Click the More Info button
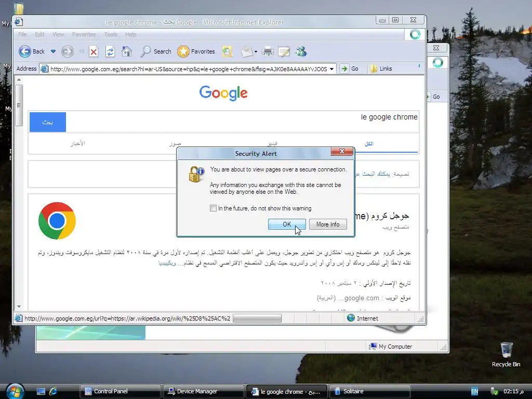532x399 pixels. [328, 224]
